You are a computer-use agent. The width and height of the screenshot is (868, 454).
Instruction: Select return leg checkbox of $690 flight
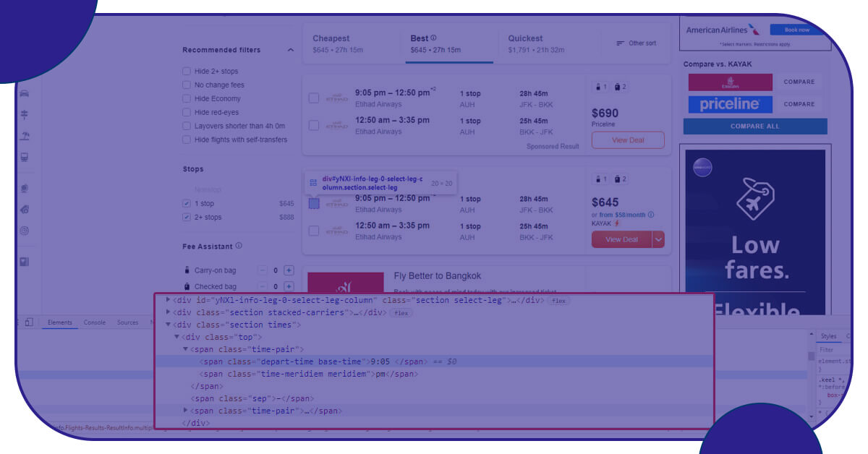click(314, 126)
